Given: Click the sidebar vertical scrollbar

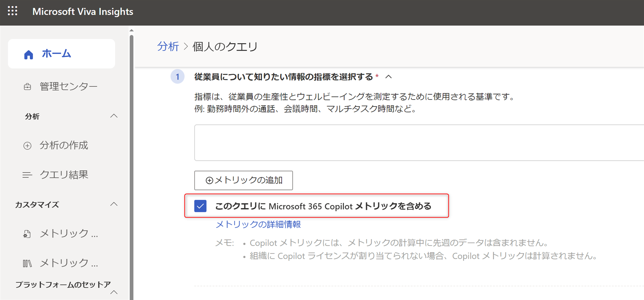Looking at the screenshot, I should pos(131,167).
